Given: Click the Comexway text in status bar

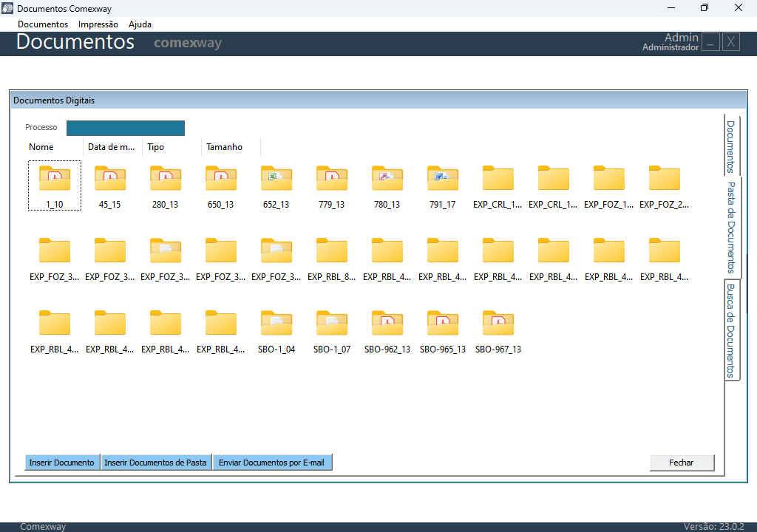Looking at the screenshot, I should coord(43,527).
